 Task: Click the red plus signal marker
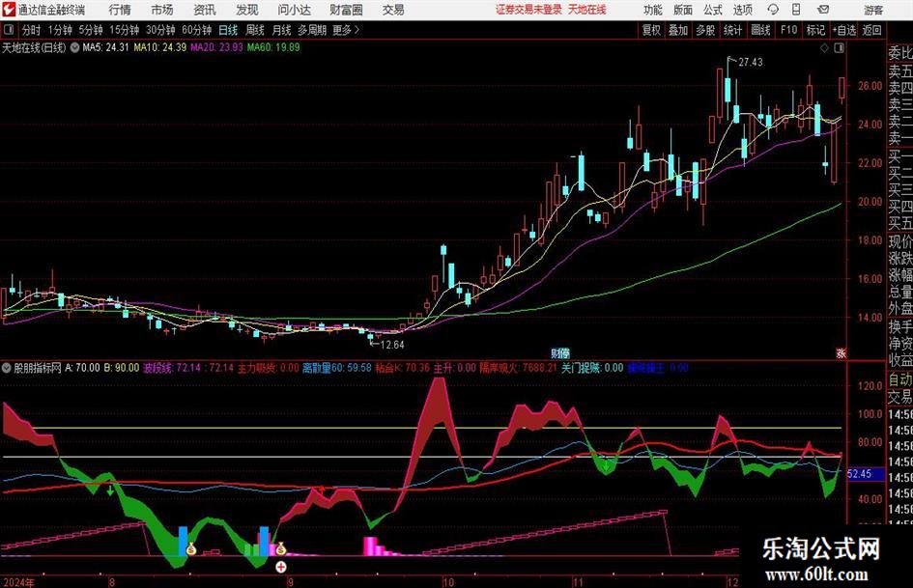tap(280, 566)
